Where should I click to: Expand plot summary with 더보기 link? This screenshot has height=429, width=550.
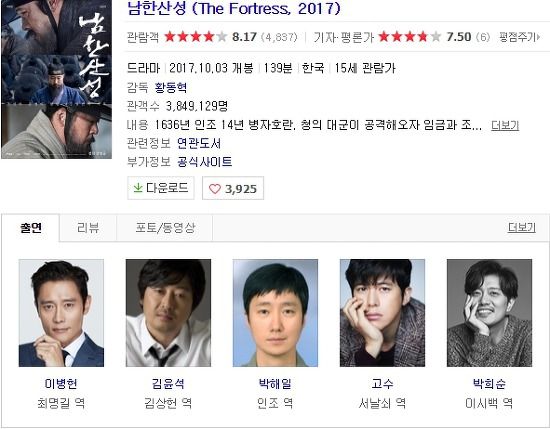505,125
